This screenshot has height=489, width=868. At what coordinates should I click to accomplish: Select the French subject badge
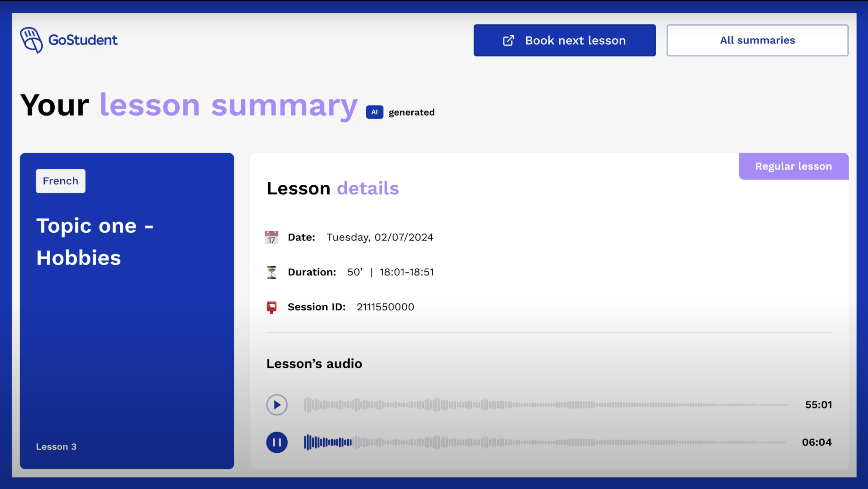(x=60, y=181)
